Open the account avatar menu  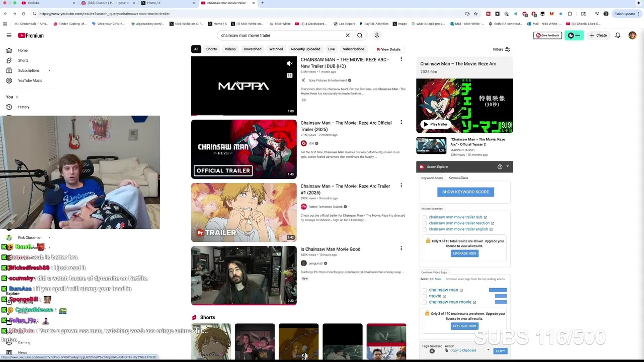coord(632,35)
